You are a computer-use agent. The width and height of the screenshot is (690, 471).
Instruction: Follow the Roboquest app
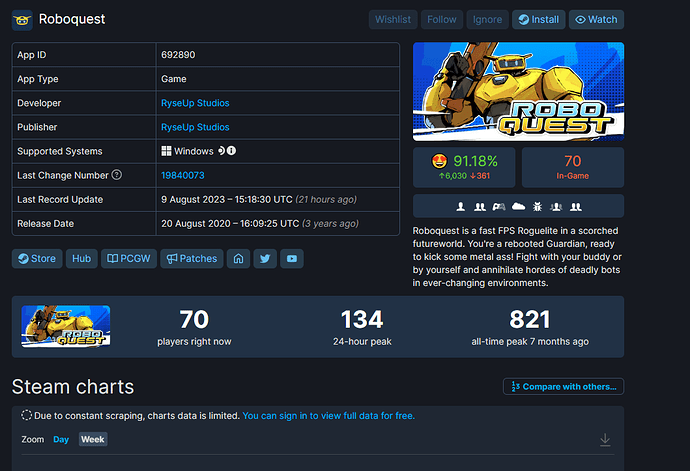pyautogui.click(x=442, y=20)
